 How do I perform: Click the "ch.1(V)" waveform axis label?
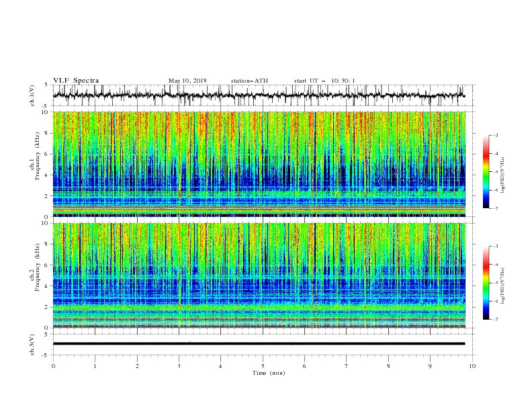pyautogui.click(x=32, y=95)
